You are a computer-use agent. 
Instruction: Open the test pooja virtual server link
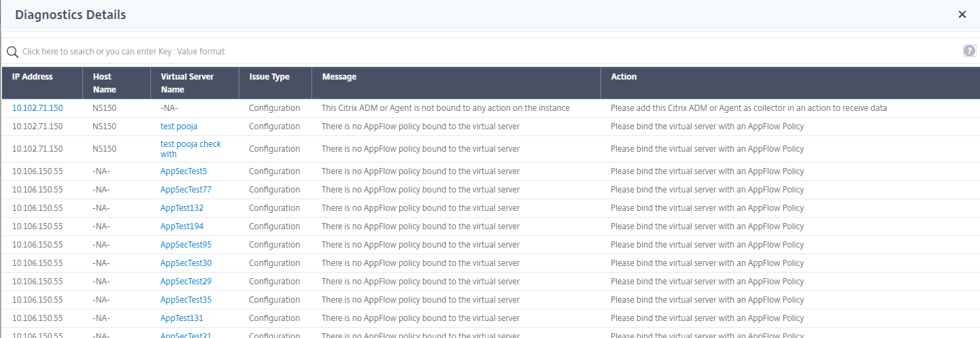coord(179,126)
